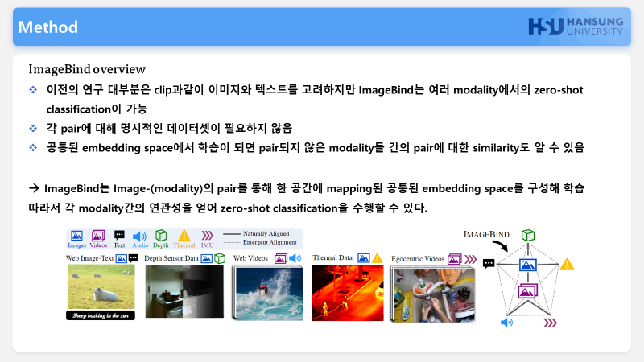Click the chevrons icon beside Egocentric Videos
The image size is (644, 362).
click(x=471, y=259)
